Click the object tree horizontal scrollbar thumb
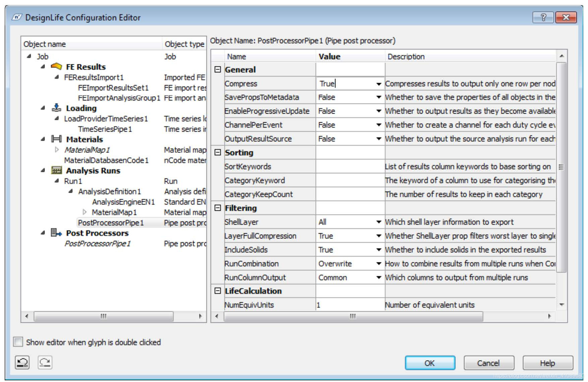This screenshot has height=382, width=588. (x=104, y=316)
